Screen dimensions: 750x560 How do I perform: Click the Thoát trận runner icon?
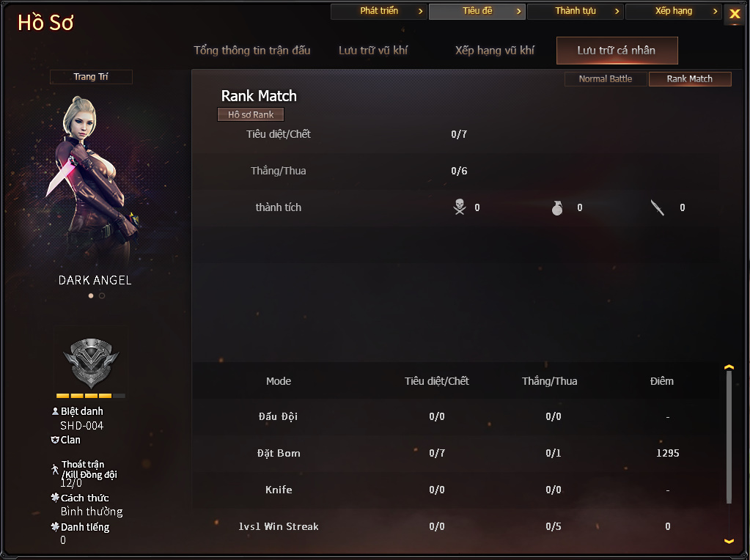55,469
